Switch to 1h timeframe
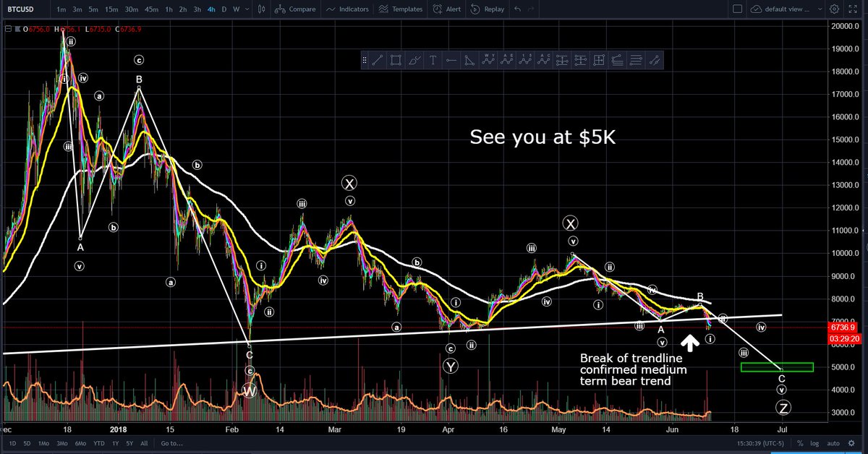Image resolution: width=868 pixels, height=454 pixels. tap(169, 9)
